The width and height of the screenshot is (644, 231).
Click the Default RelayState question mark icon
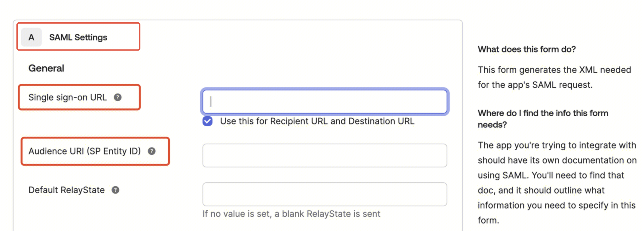[115, 190]
